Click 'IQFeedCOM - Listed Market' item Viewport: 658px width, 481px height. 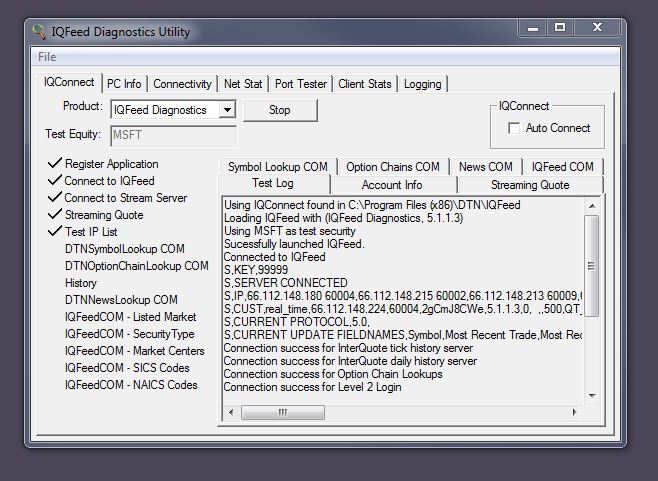(131, 317)
